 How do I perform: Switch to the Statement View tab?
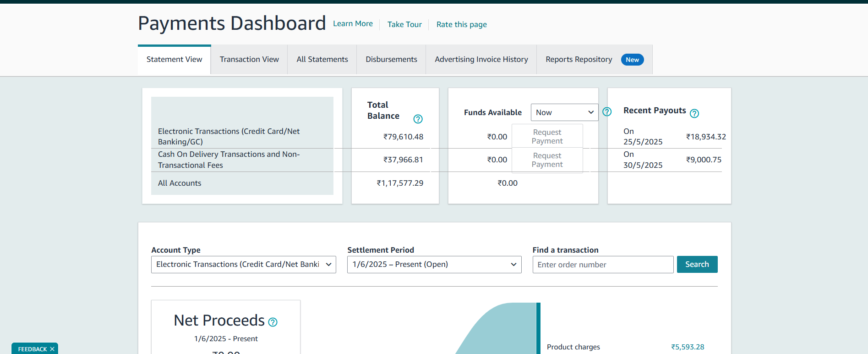pos(174,60)
